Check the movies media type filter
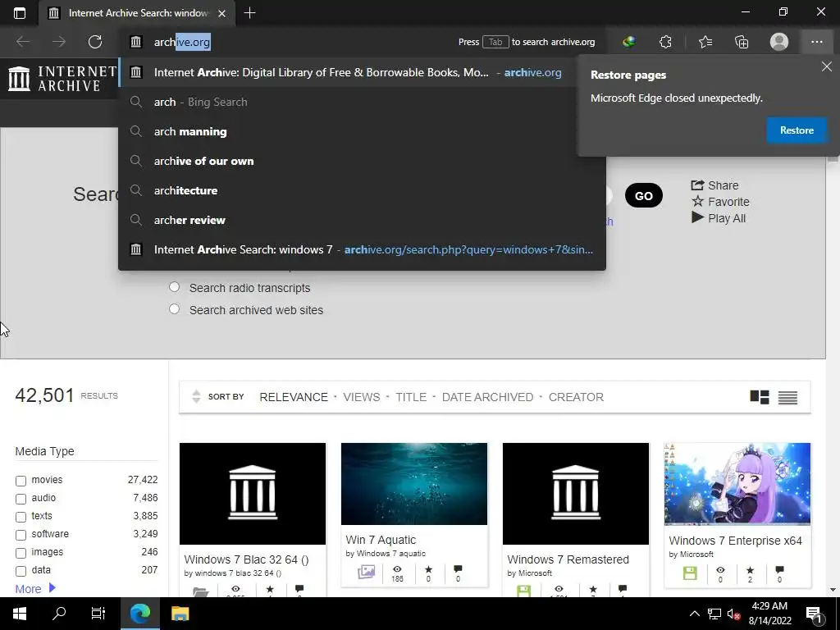The image size is (840, 630). [21, 481]
